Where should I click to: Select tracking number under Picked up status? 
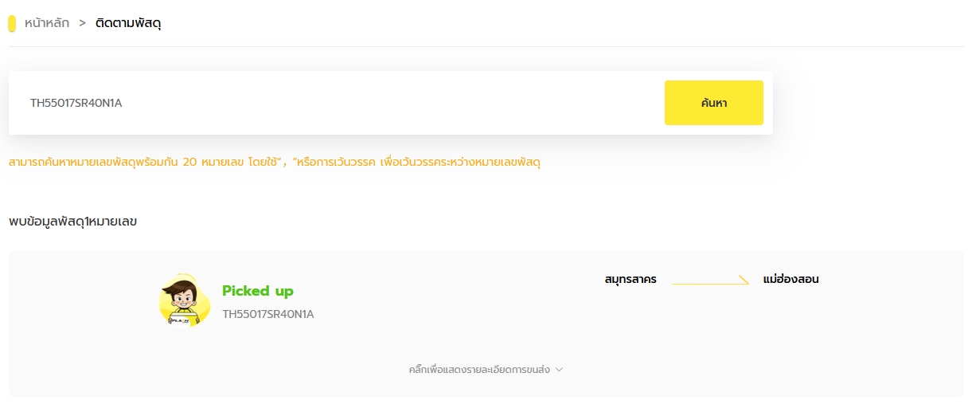tap(267, 314)
